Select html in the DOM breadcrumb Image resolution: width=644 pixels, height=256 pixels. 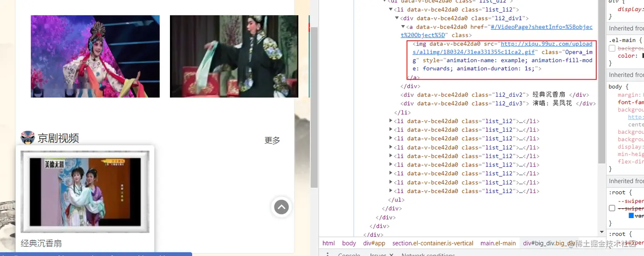328,243
